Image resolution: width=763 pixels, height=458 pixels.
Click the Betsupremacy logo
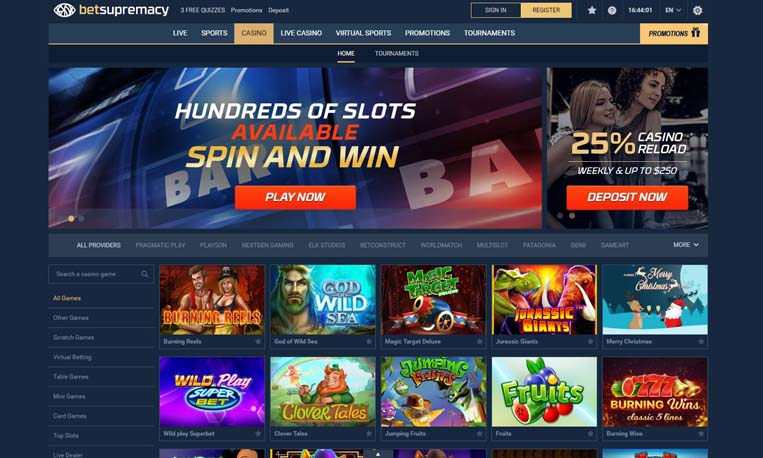coord(111,10)
